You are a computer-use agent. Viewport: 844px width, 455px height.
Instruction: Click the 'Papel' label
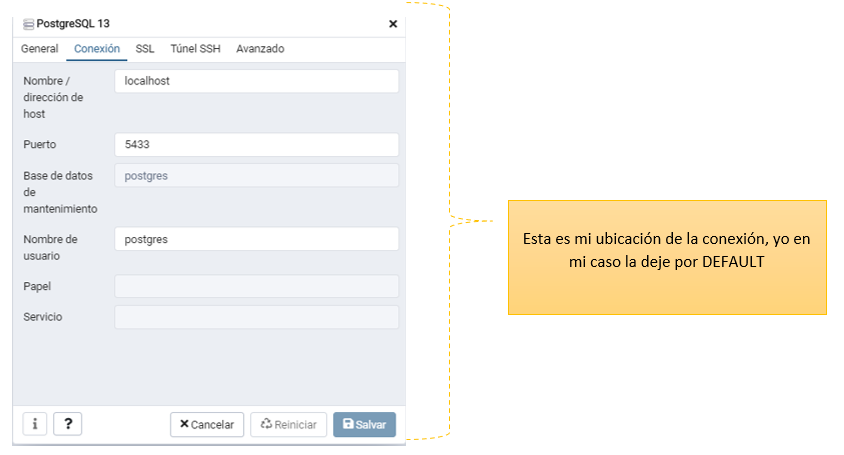click(x=37, y=286)
